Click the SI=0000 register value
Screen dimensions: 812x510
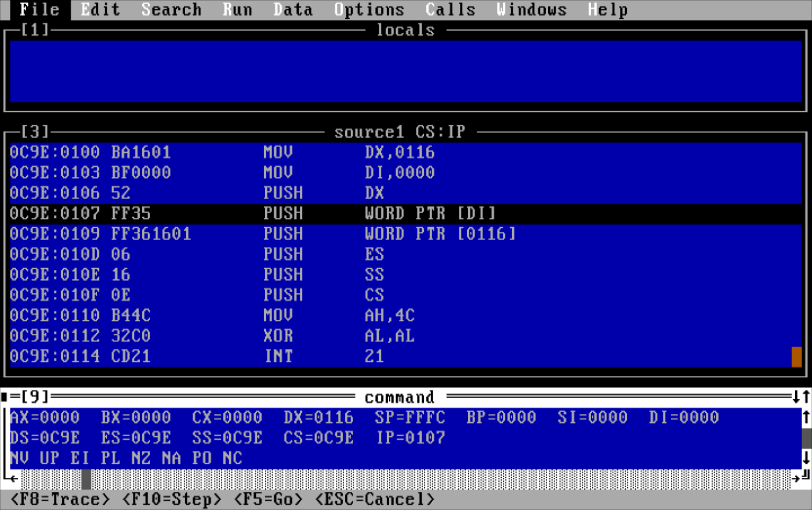(593, 418)
